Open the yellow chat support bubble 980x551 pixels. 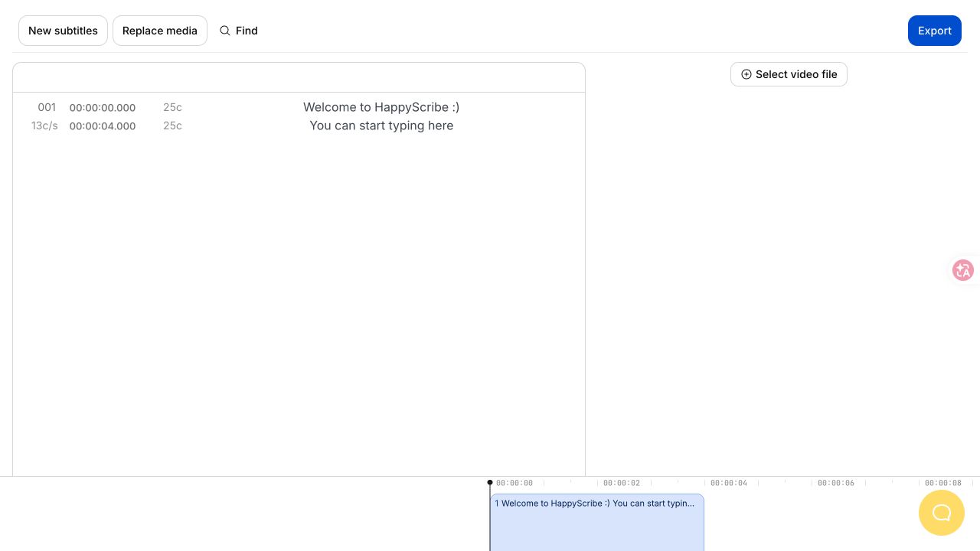tap(942, 513)
